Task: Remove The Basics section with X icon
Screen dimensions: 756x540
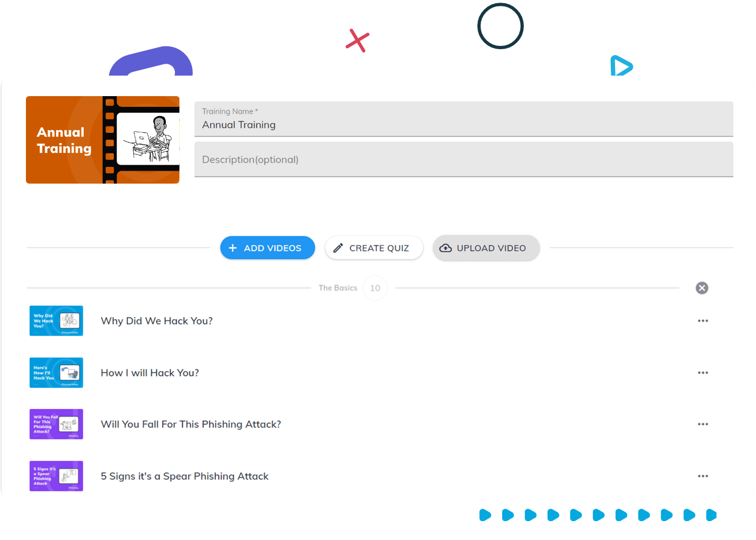Action: (x=702, y=288)
